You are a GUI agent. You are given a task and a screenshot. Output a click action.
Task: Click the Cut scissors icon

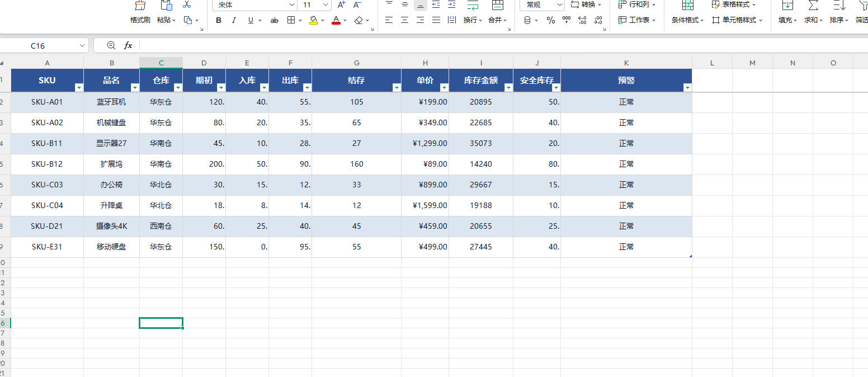[187, 4]
